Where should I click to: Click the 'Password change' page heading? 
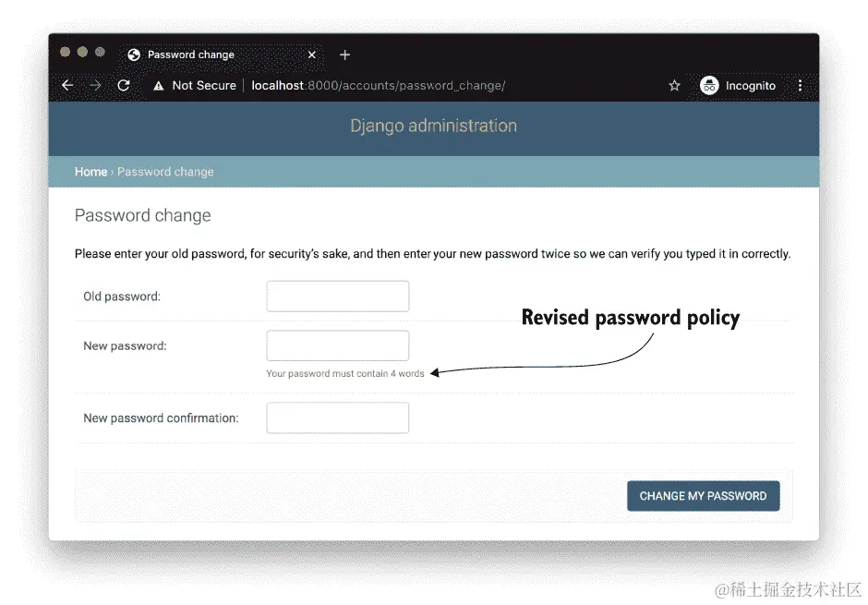[143, 215]
